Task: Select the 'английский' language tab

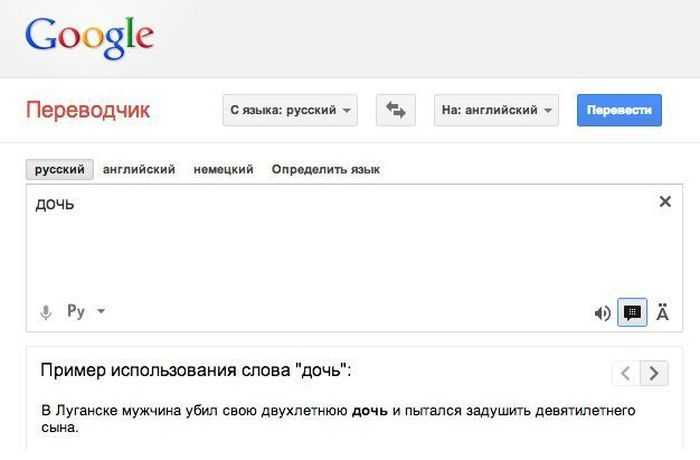Action: [x=139, y=170]
